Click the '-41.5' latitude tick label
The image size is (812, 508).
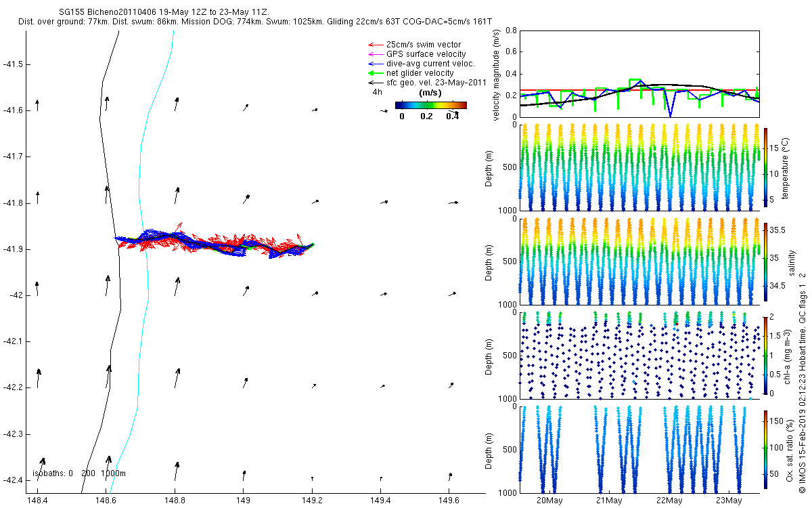(x=14, y=64)
